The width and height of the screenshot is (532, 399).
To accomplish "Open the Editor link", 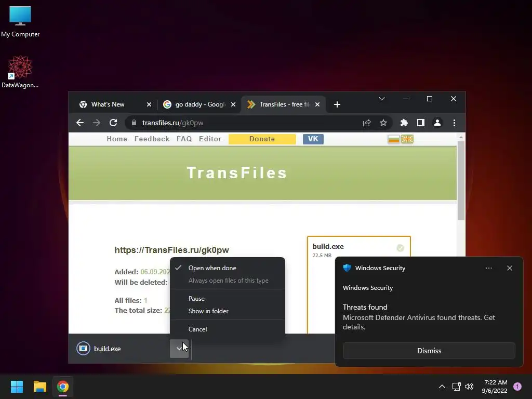I will [x=210, y=139].
